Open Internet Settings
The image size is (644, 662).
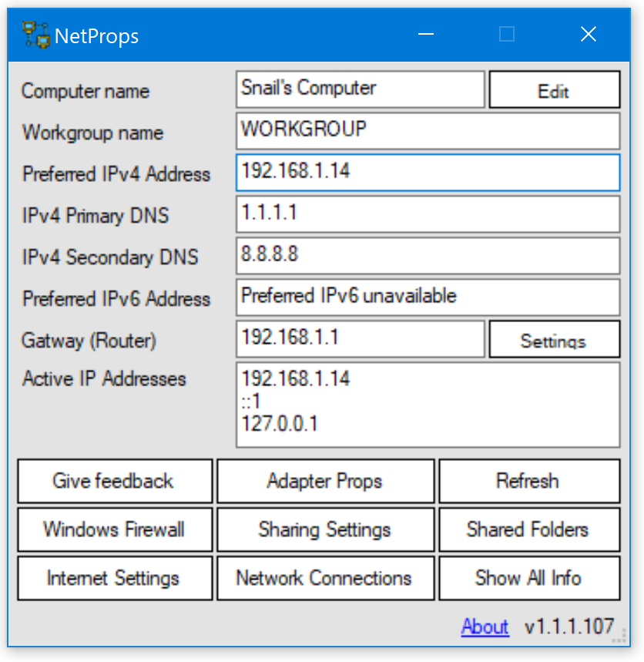[114, 578]
